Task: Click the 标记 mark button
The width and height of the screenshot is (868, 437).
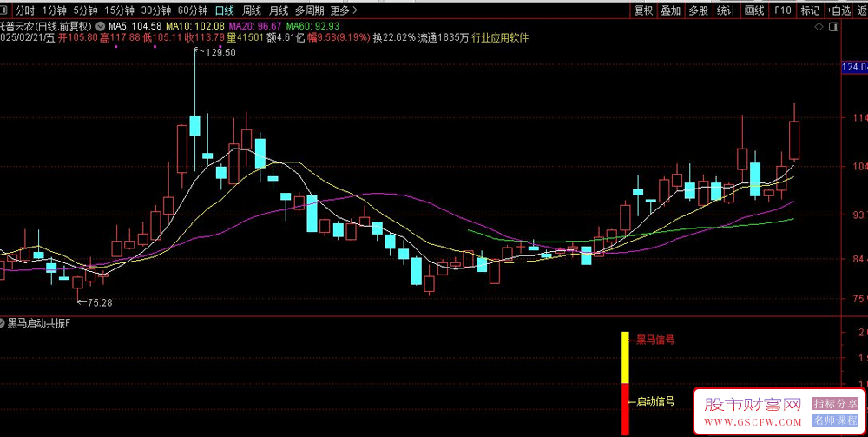Action: (810, 10)
